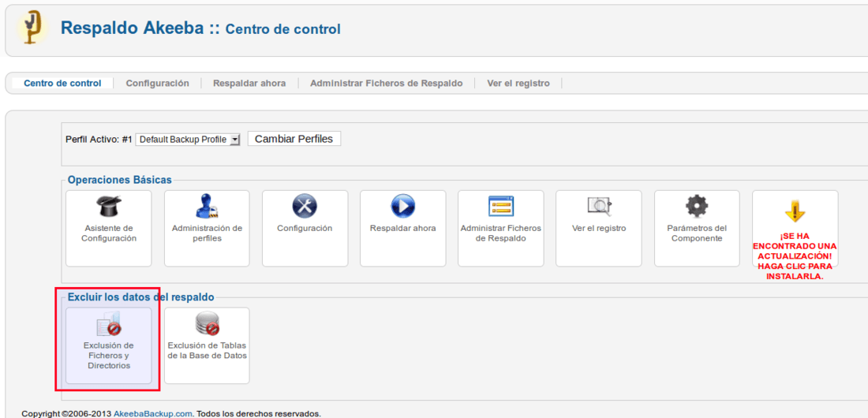Start backup via Respaldar ahora play icon
Viewport: 868px width, 418px height.
[x=402, y=207]
